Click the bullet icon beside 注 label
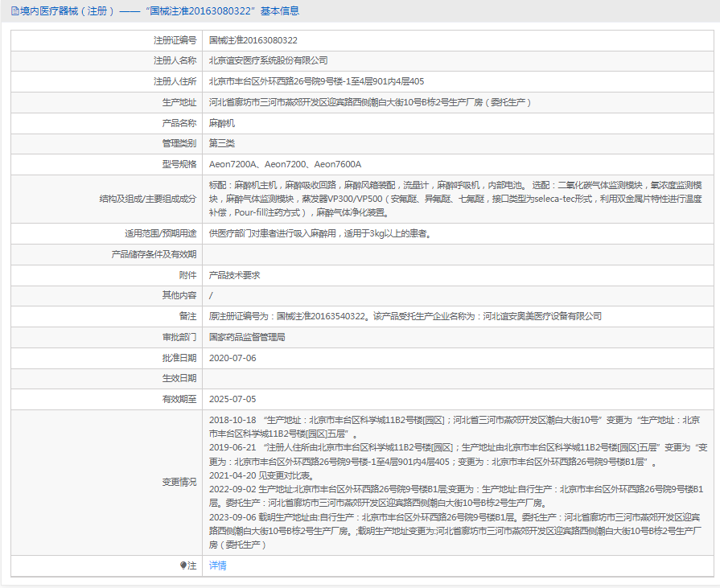Image resolution: width=720 pixels, height=588 pixels. [183, 565]
